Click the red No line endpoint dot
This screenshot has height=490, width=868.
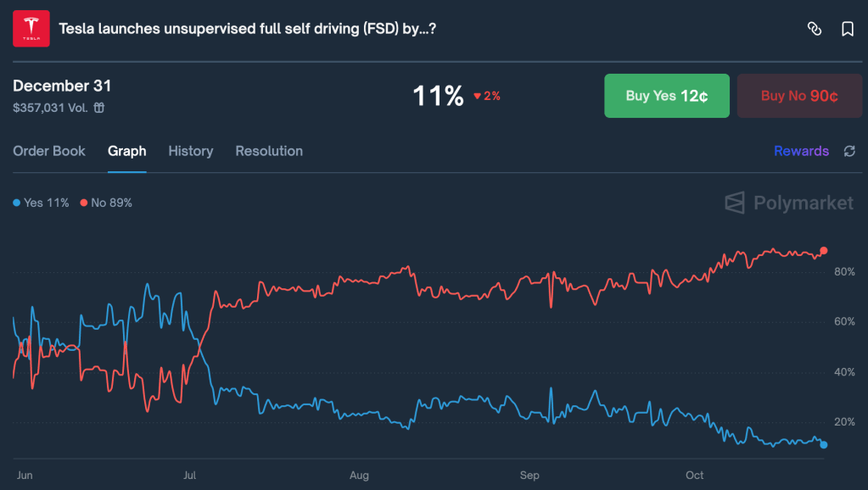pos(824,251)
